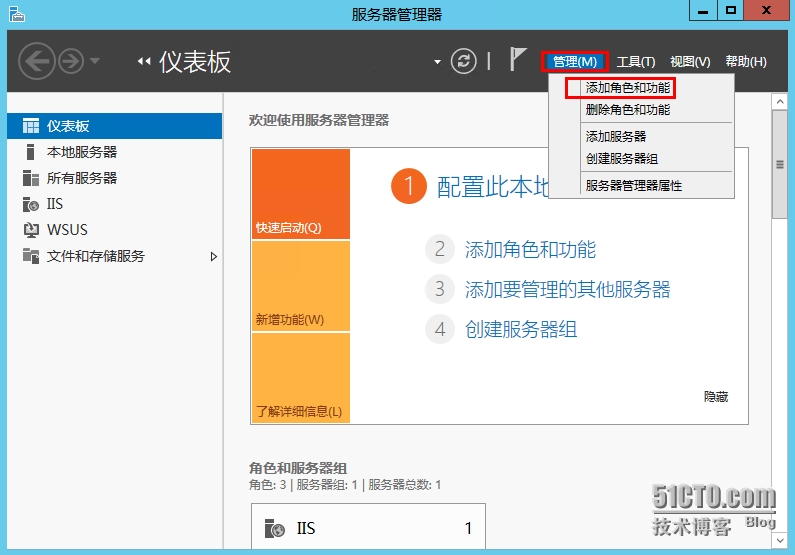Open the dropdown arrow beside refresh
Image resolution: width=795 pixels, height=555 pixels.
(437, 62)
